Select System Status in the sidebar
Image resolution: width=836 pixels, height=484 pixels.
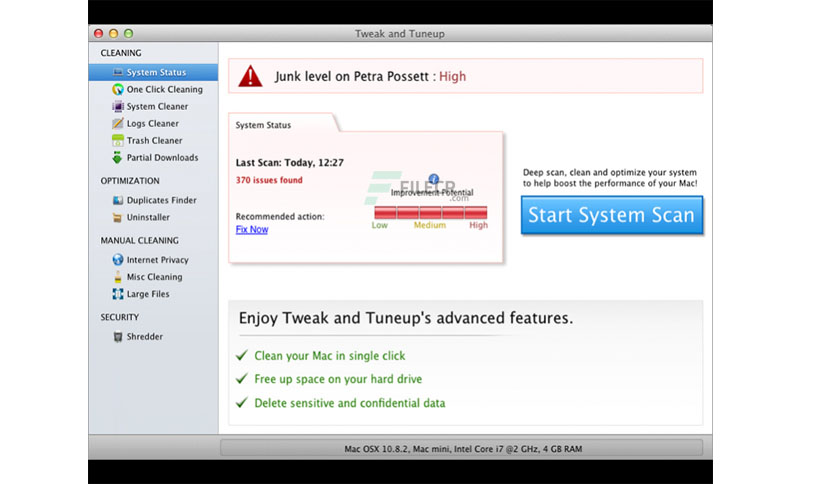154,72
